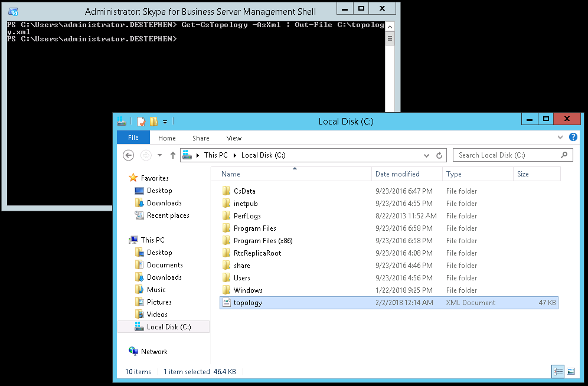Click the Properties icon in Explorer quick access toolbar
Image resolution: width=588 pixels, height=386 pixels.
pyautogui.click(x=141, y=122)
